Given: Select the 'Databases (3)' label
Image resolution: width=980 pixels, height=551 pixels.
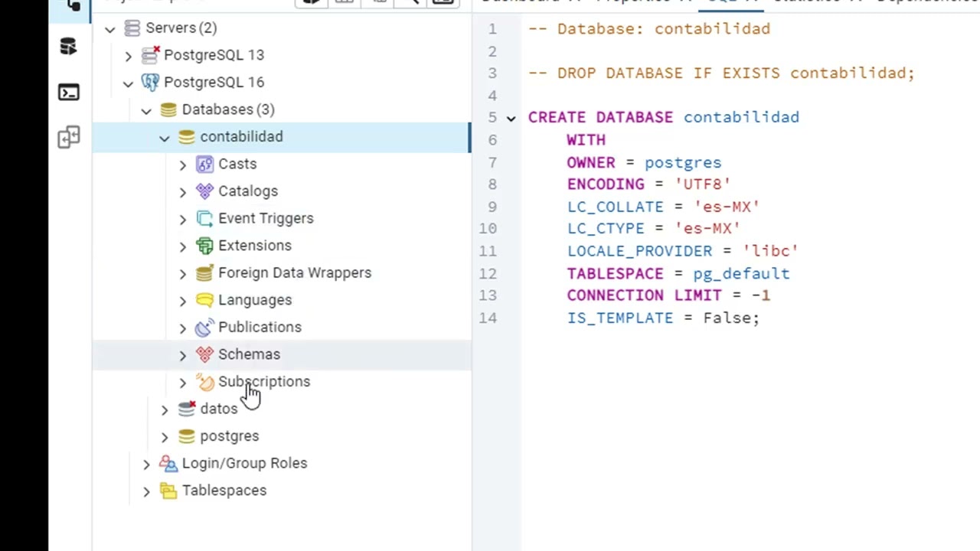Looking at the screenshot, I should (x=228, y=109).
